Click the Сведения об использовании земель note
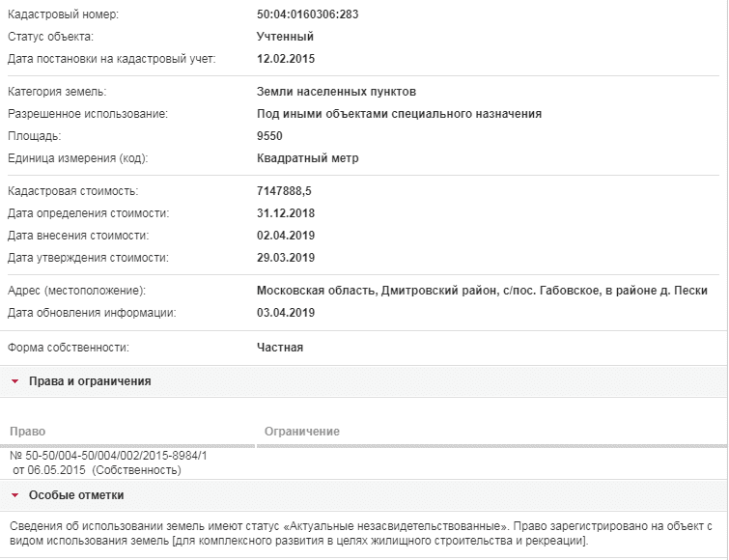 [x=361, y=534]
